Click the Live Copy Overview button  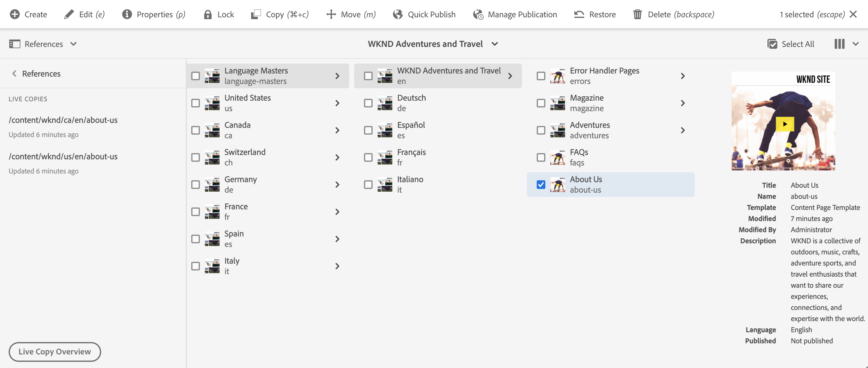coord(55,351)
